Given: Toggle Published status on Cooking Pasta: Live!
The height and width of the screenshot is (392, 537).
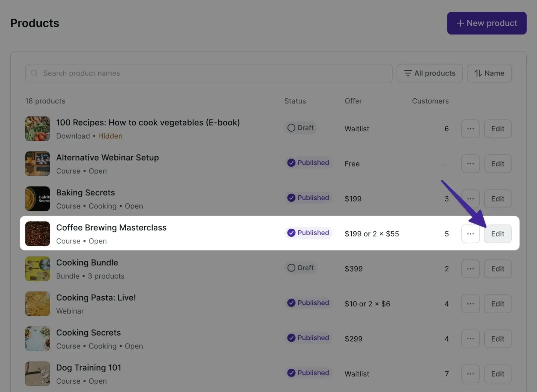Looking at the screenshot, I should [x=308, y=303].
